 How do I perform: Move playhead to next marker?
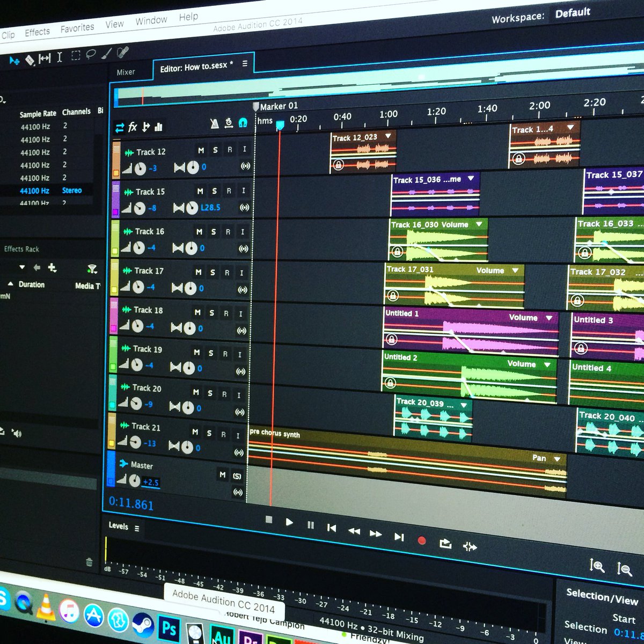(399, 537)
